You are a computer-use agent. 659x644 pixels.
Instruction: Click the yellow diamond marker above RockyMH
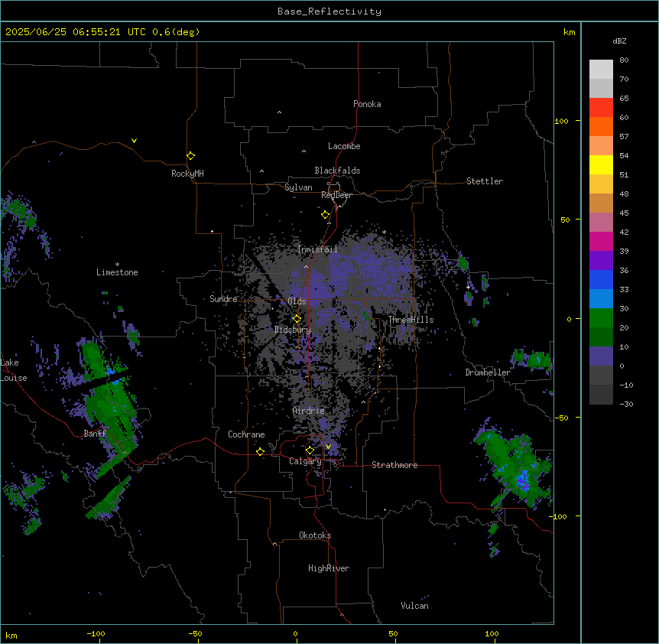tap(190, 156)
